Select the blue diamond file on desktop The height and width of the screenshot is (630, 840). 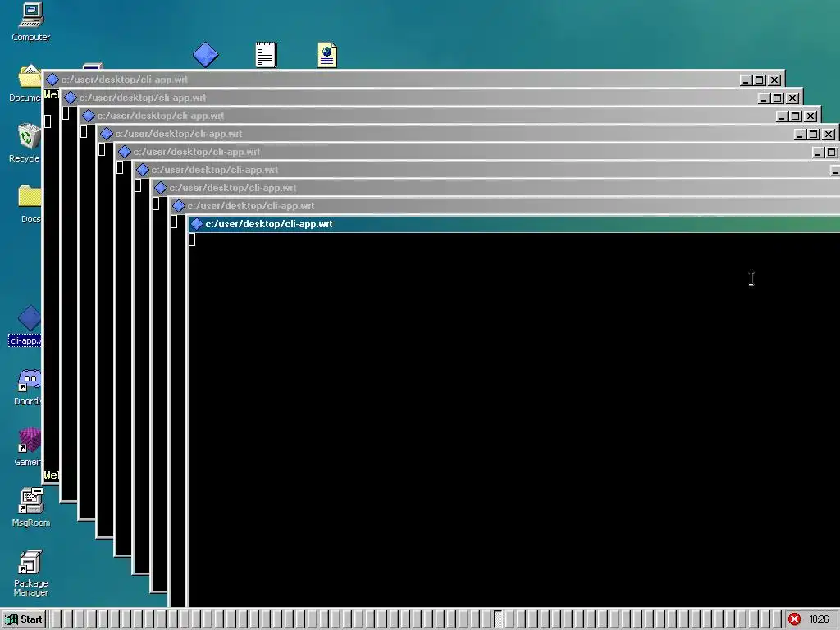pyautogui.click(x=206, y=55)
